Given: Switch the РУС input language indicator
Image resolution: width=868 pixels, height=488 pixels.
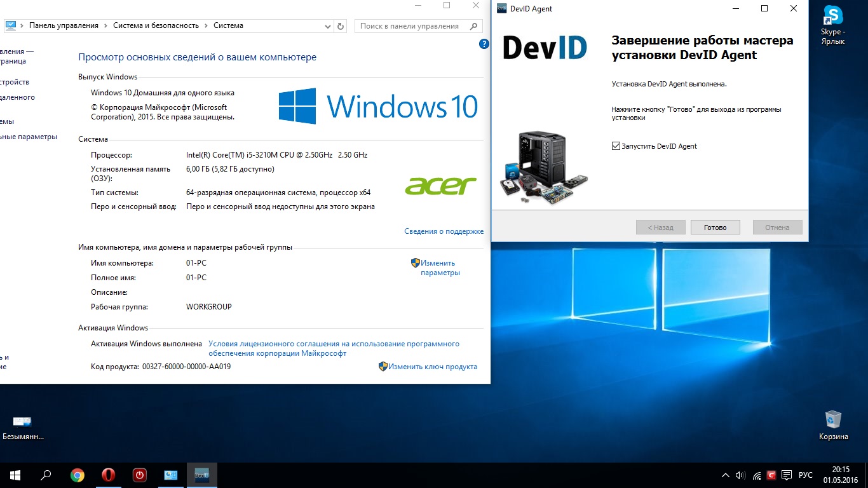Looking at the screenshot, I should coord(805,475).
